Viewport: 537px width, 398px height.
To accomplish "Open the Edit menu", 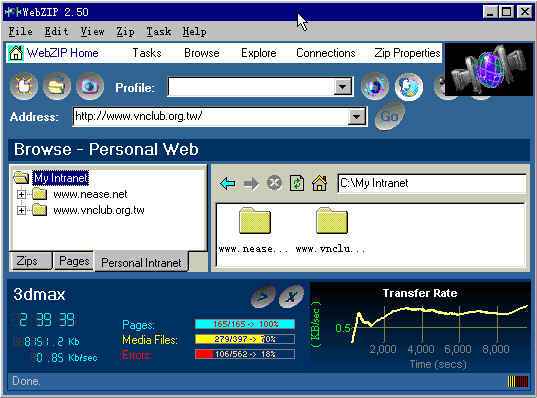I will (56, 32).
